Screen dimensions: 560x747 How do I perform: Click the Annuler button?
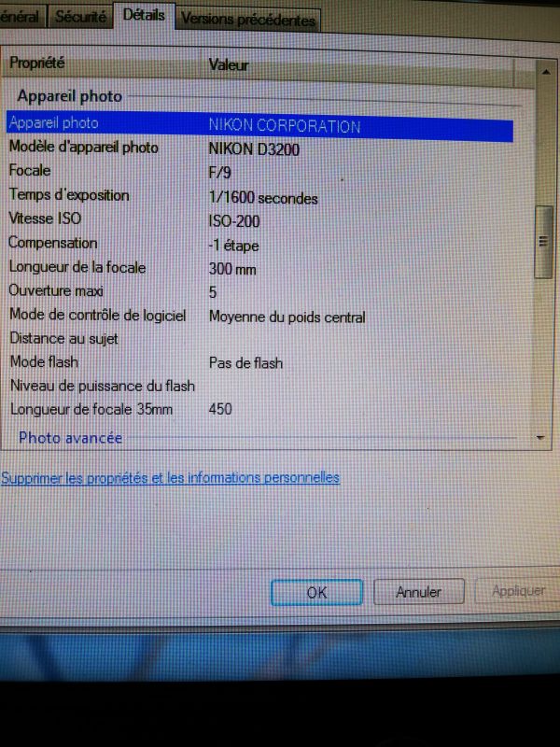(x=418, y=592)
